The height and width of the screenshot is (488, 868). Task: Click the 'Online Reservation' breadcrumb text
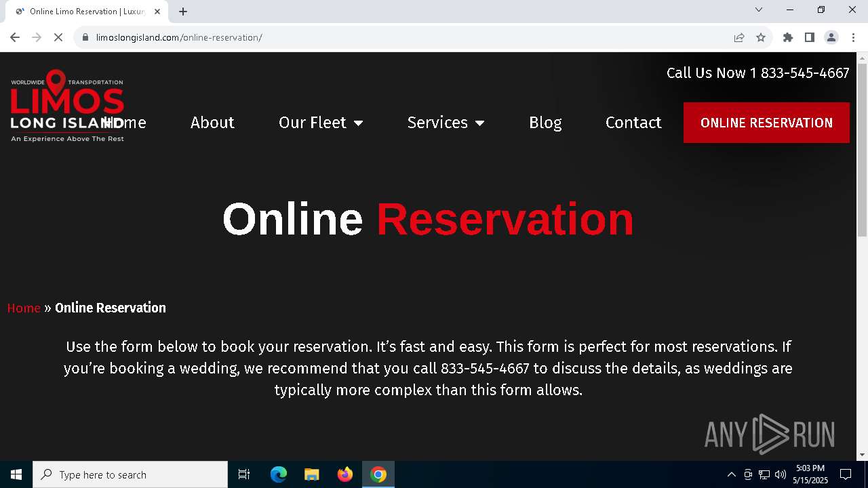pyautogui.click(x=111, y=308)
